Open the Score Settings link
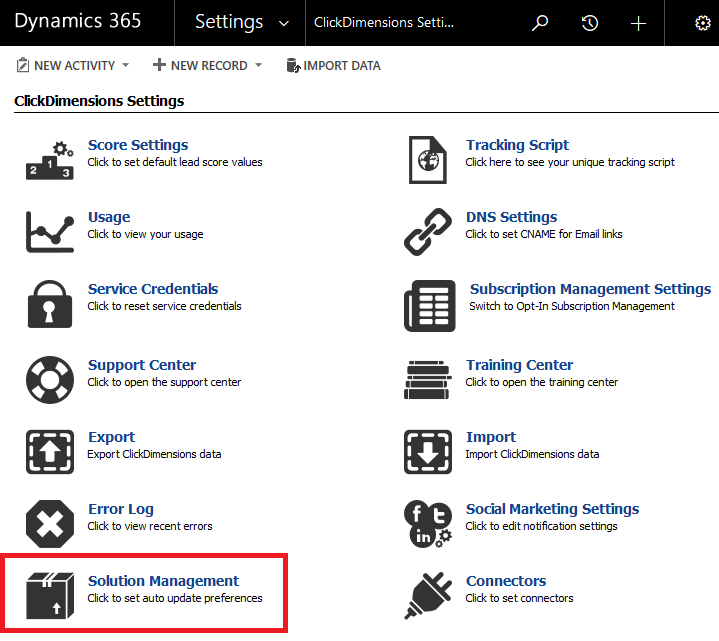Viewport: 719px width, 641px height. tap(138, 145)
